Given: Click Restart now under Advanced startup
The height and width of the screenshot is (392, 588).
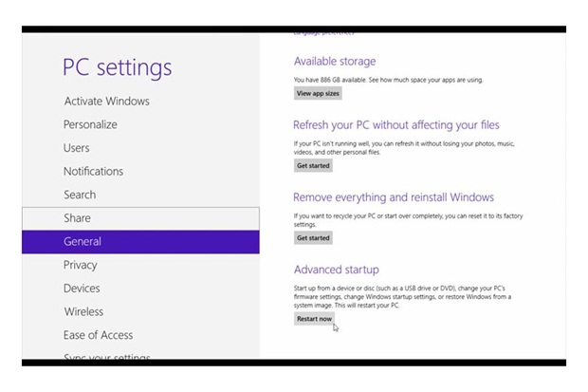Looking at the screenshot, I should coord(314,319).
